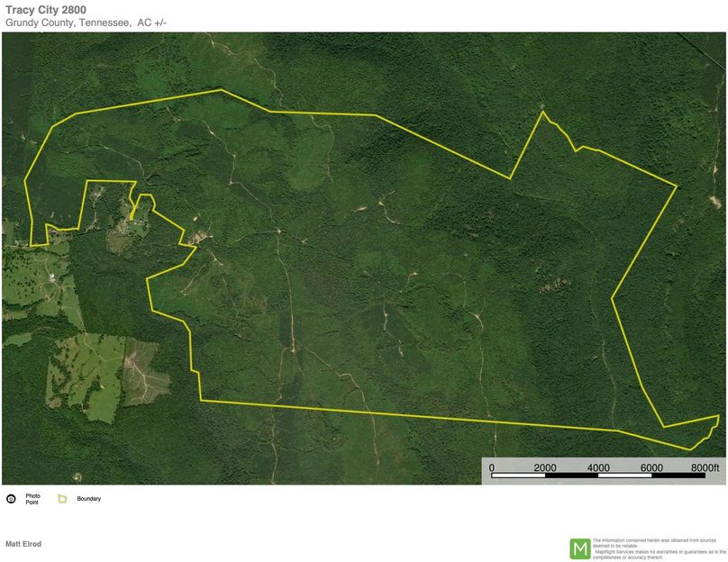Viewport: 728px width, 562px height.
Task: Click the yellow Boundary legend icon
Action: click(62, 498)
